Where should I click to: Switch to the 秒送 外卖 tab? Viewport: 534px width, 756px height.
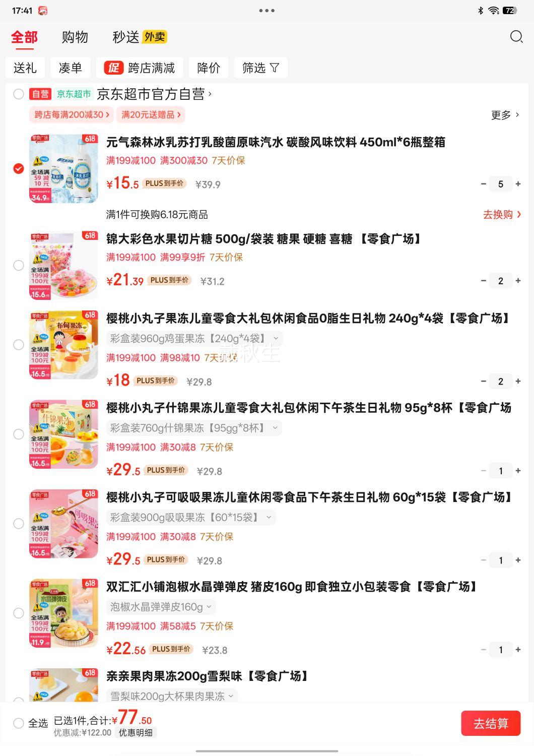tap(140, 37)
